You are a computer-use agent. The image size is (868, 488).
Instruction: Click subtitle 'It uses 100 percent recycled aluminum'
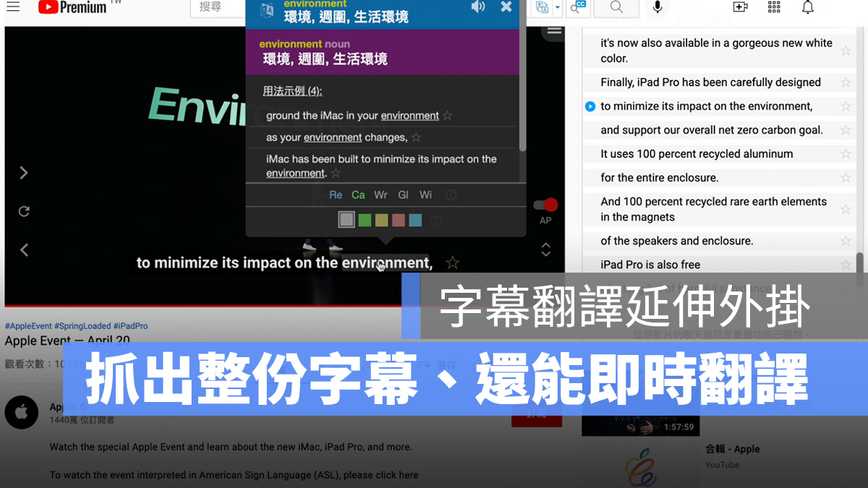697,154
